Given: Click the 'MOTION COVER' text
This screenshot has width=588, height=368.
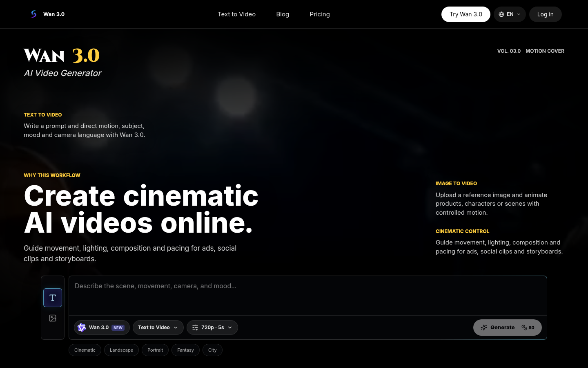Looking at the screenshot, I should pyautogui.click(x=545, y=51).
